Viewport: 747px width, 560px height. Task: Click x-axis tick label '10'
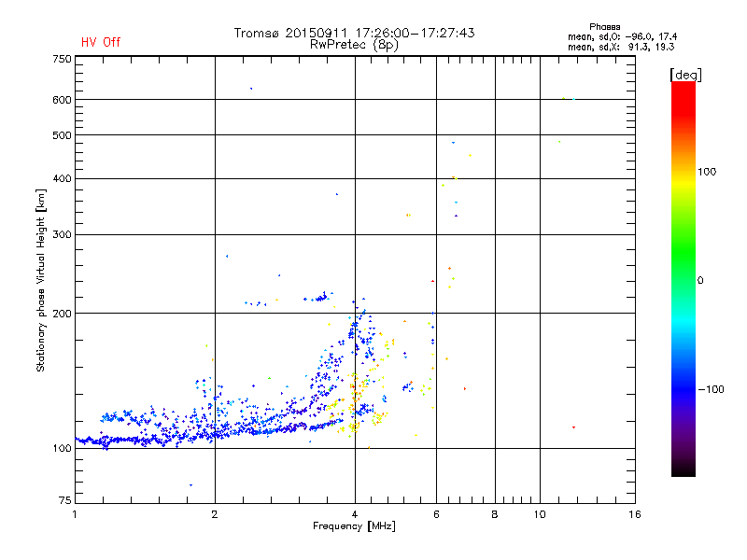[x=540, y=514]
